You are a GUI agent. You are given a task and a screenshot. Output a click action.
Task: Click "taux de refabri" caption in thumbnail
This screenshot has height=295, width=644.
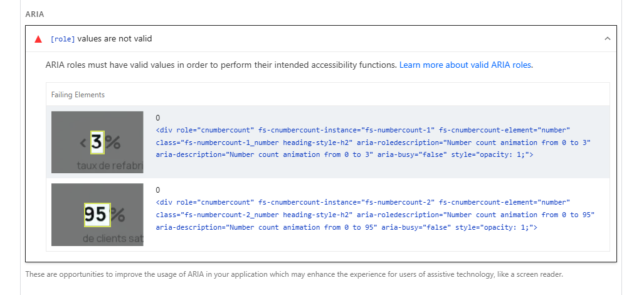110,166
